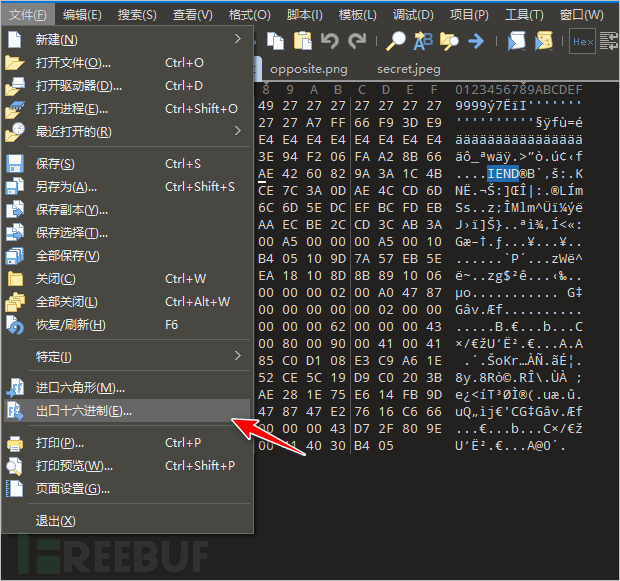Click the refresh icon beside 恢复/刷新(H)
The width and height of the screenshot is (620, 581).
(x=15, y=325)
